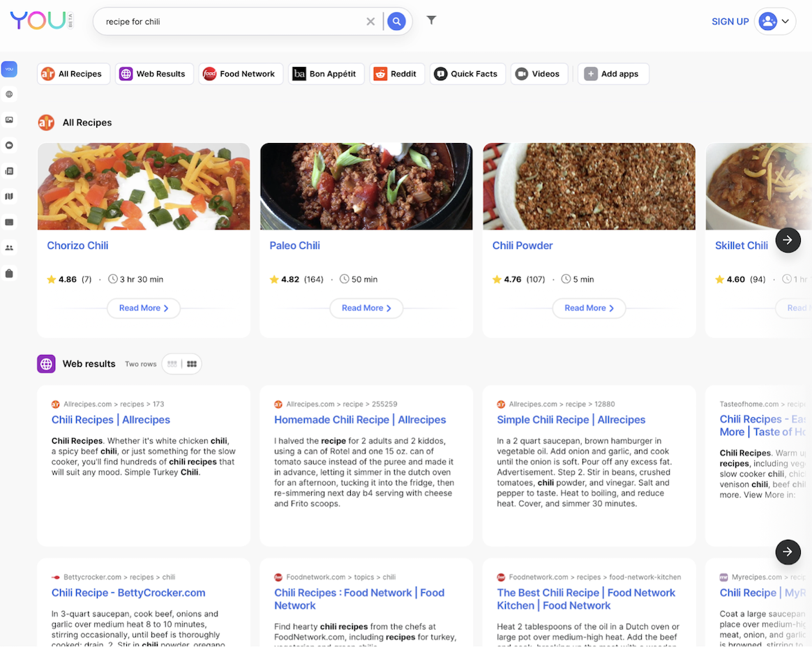The width and height of the screenshot is (812, 648).
Task: Open the Myrecipes Chili Recipe result
Action: (762, 593)
